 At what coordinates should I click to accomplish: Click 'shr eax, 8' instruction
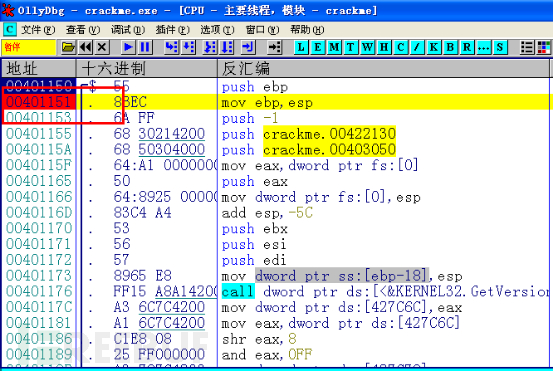[259, 339]
